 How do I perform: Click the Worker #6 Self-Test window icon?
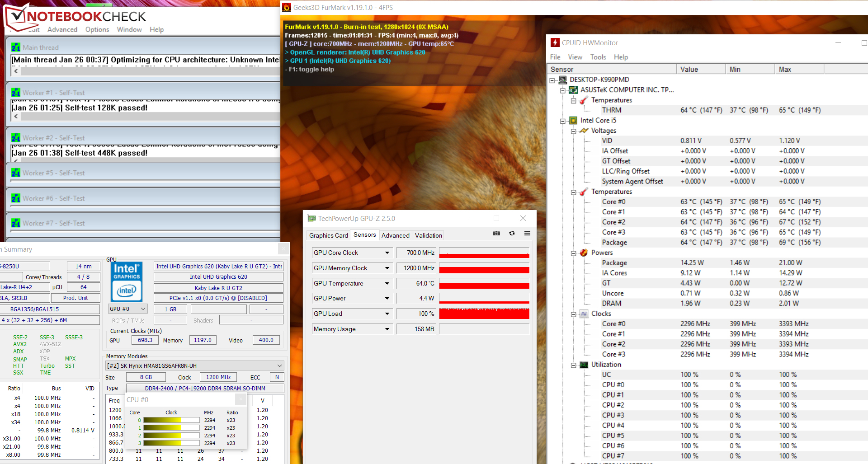pyautogui.click(x=16, y=198)
